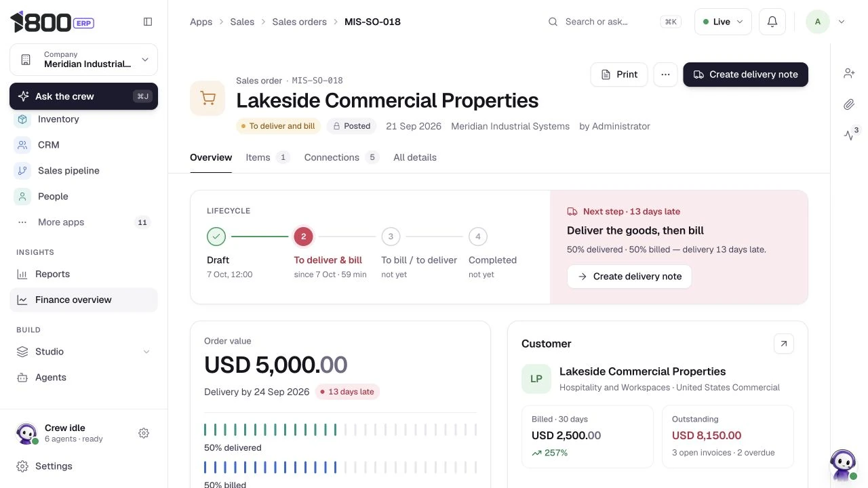This screenshot has height=488, width=868.
Task: Open the Live environment dropdown
Action: coord(723,22)
